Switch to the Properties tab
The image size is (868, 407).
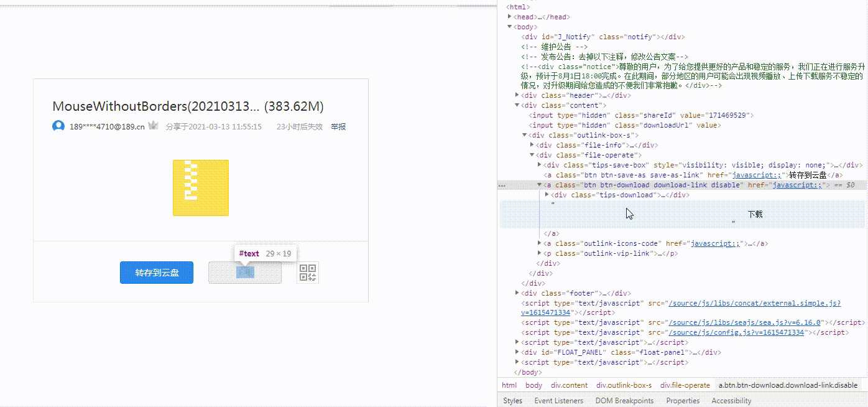(x=683, y=401)
